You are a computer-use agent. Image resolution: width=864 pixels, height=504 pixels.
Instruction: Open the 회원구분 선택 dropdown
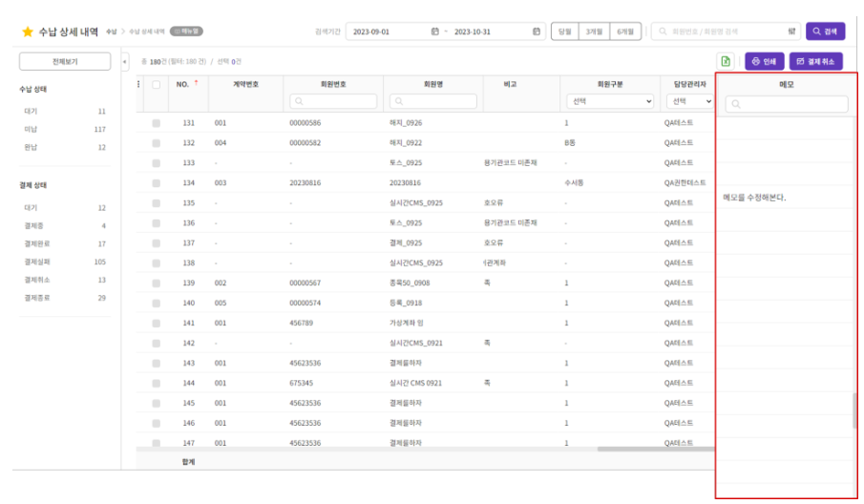point(610,101)
